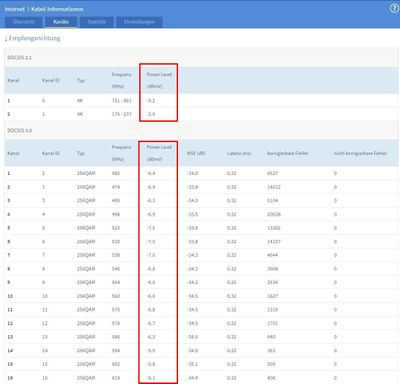Image resolution: width=400 pixels, height=384 pixels.
Task: Select the 522 MHz frequency cell
Action: click(x=116, y=228)
